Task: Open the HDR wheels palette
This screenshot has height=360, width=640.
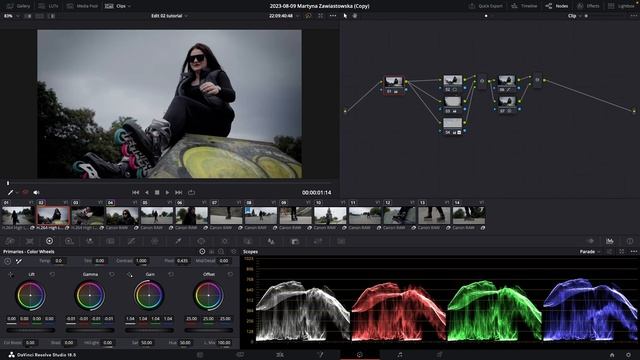Action: [x=69, y=241]
